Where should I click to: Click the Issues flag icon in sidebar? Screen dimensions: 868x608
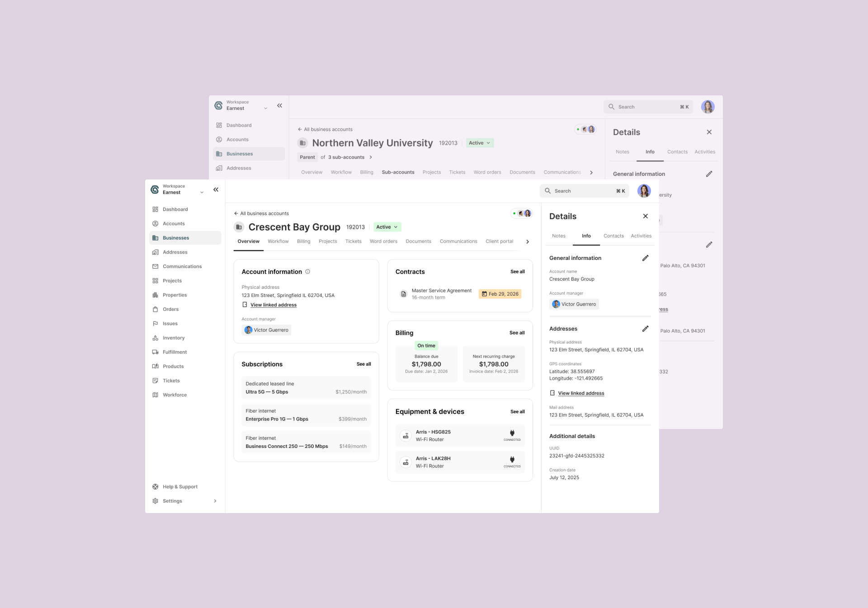(x=156, y=324)
